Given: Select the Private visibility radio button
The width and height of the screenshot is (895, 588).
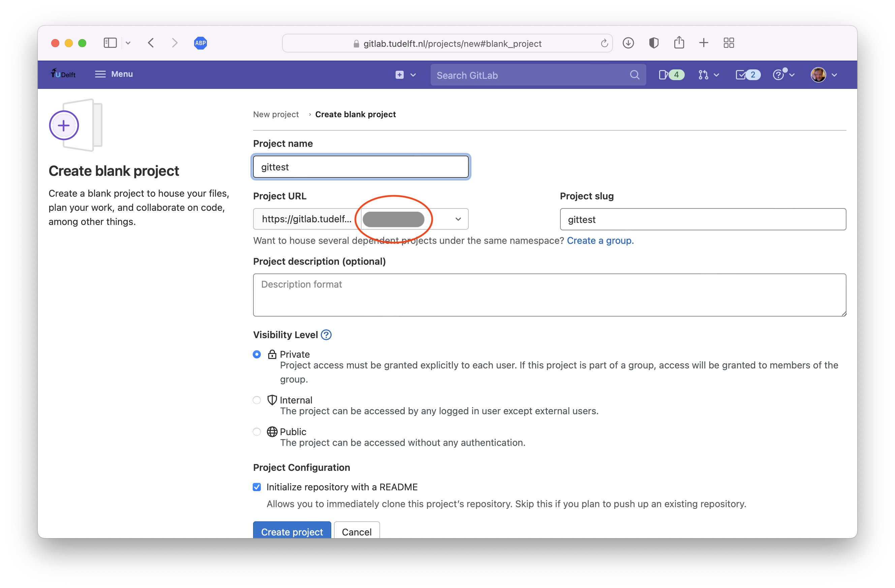Looking at the screenshot, I should pos(257,354).
